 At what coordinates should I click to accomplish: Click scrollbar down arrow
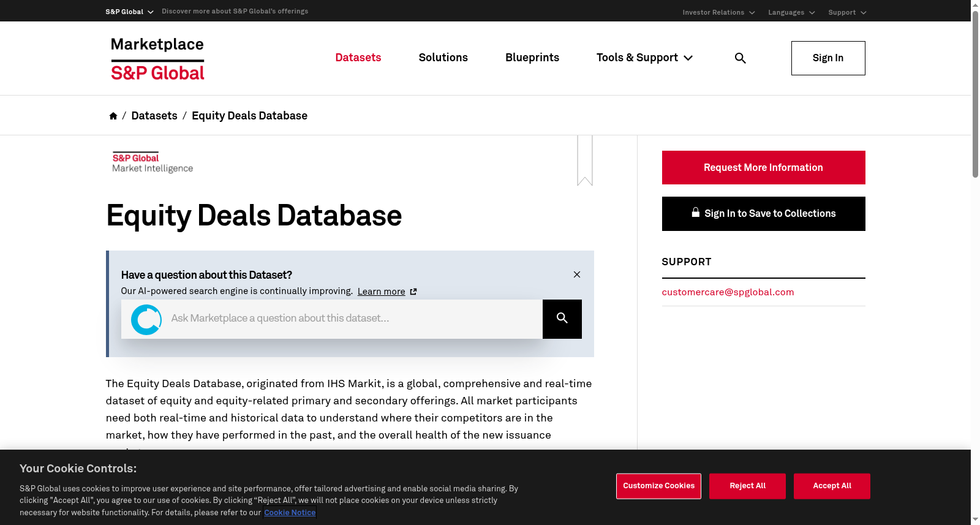pos(975,520)
